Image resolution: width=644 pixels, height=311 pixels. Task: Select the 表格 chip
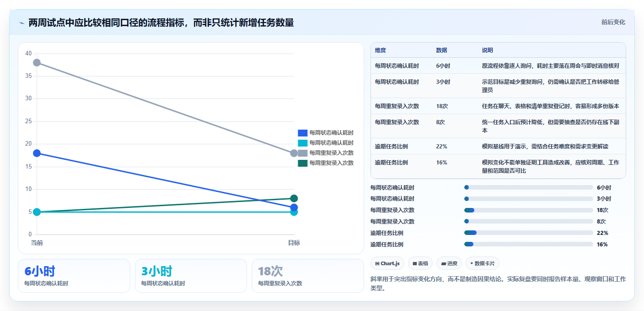click(x=420, y=263)
